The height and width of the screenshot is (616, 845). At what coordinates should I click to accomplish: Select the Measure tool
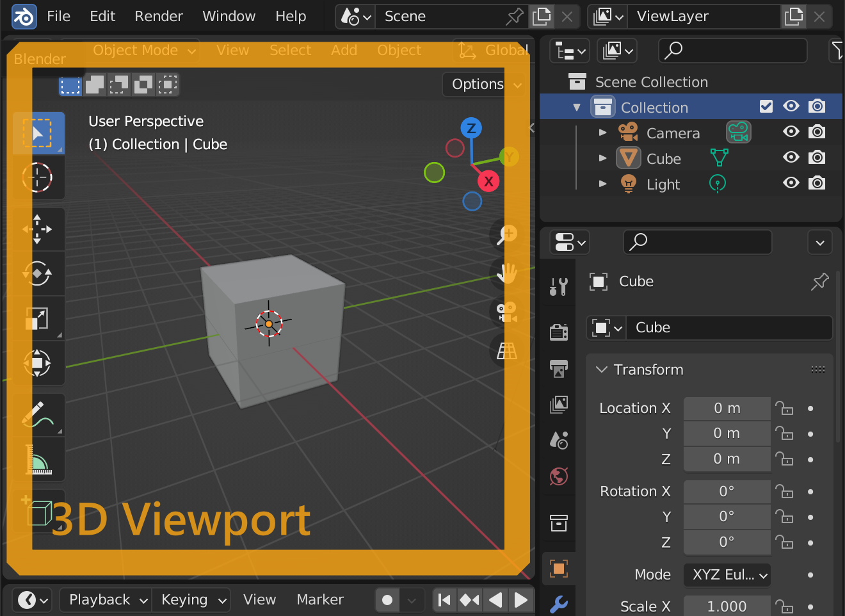[x=38, y=460]
